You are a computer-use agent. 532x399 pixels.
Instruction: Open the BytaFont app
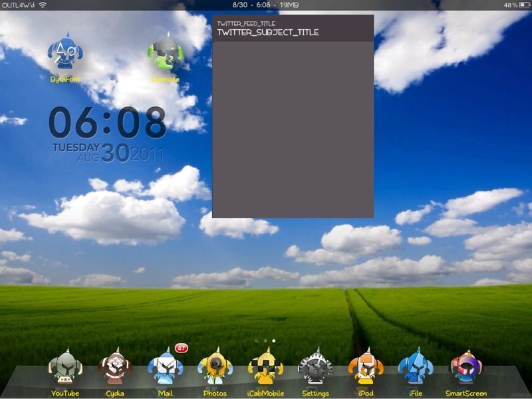(x=65, y=53)
